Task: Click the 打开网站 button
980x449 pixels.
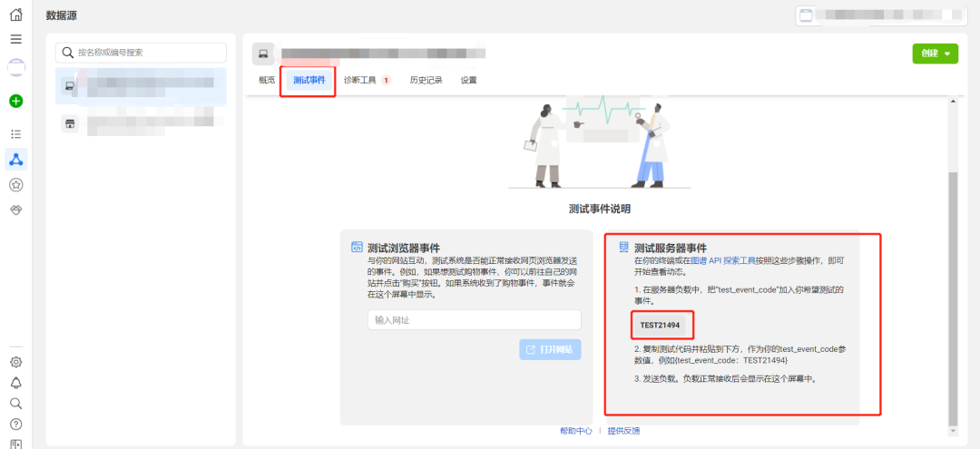Action: pyautogui.click(x=550, y=350)
